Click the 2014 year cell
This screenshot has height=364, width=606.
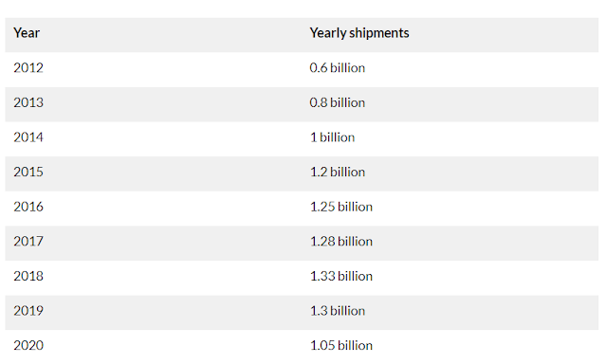[28, 137]
